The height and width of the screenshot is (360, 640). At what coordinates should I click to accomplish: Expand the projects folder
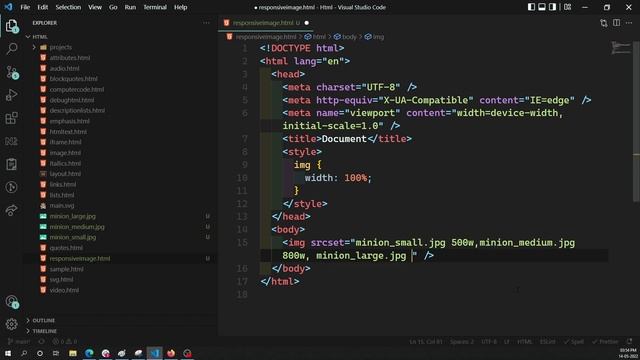point(60,47)
